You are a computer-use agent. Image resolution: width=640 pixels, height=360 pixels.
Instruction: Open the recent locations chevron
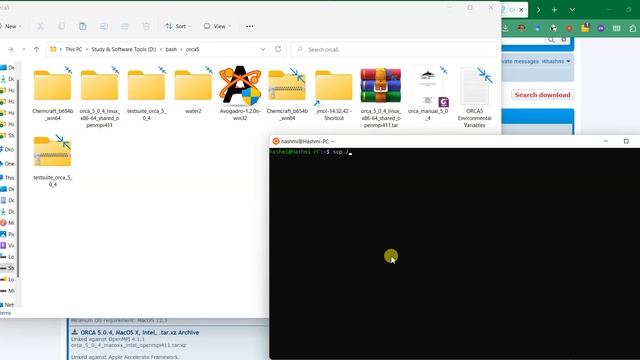tap(24, 49)
